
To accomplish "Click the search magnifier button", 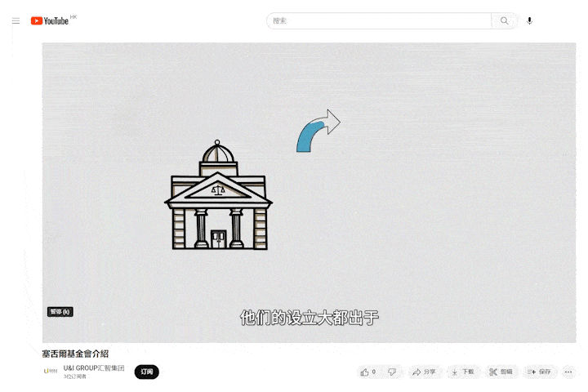I will coord(505,20).
